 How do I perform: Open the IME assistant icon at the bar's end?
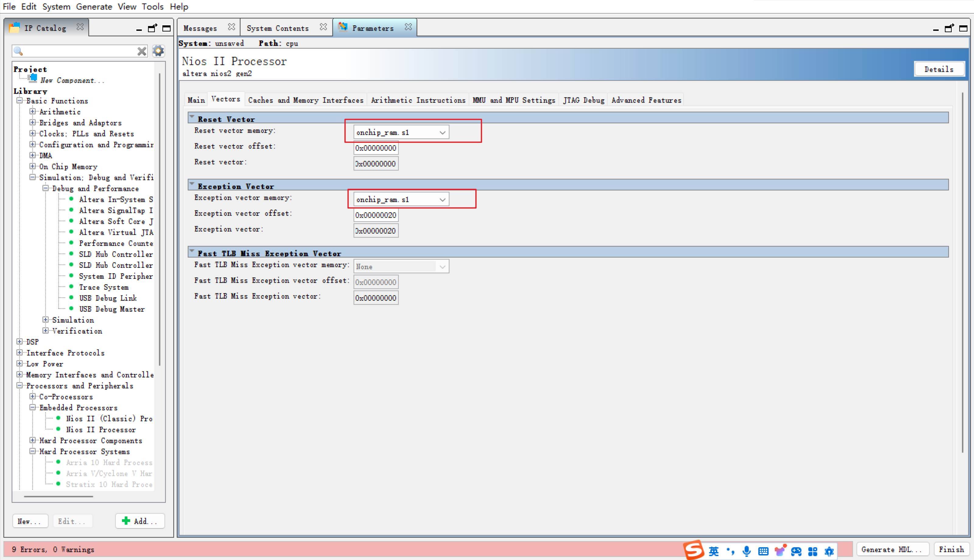[829, 551]
